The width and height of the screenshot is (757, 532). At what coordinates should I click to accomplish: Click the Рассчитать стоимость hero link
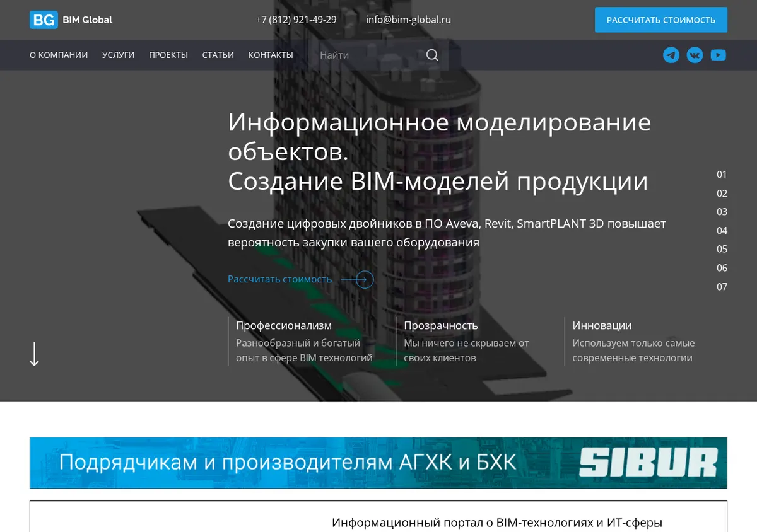pos(279,279)
